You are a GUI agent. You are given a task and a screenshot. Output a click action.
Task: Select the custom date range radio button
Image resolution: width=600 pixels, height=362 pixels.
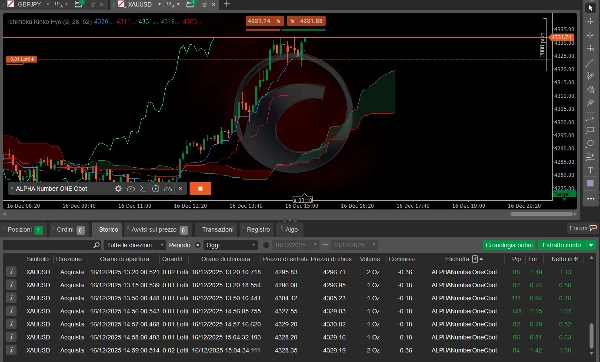tap(266, 245)
